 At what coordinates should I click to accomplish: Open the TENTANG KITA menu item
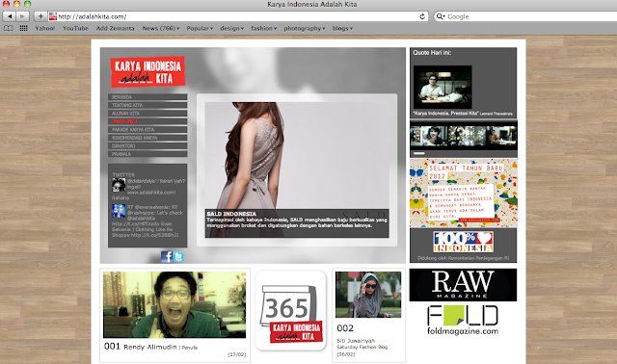(148, 105)
